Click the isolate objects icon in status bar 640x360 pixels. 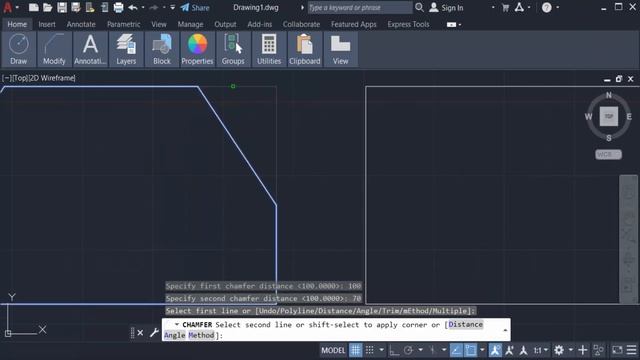[x=598, y=350]
